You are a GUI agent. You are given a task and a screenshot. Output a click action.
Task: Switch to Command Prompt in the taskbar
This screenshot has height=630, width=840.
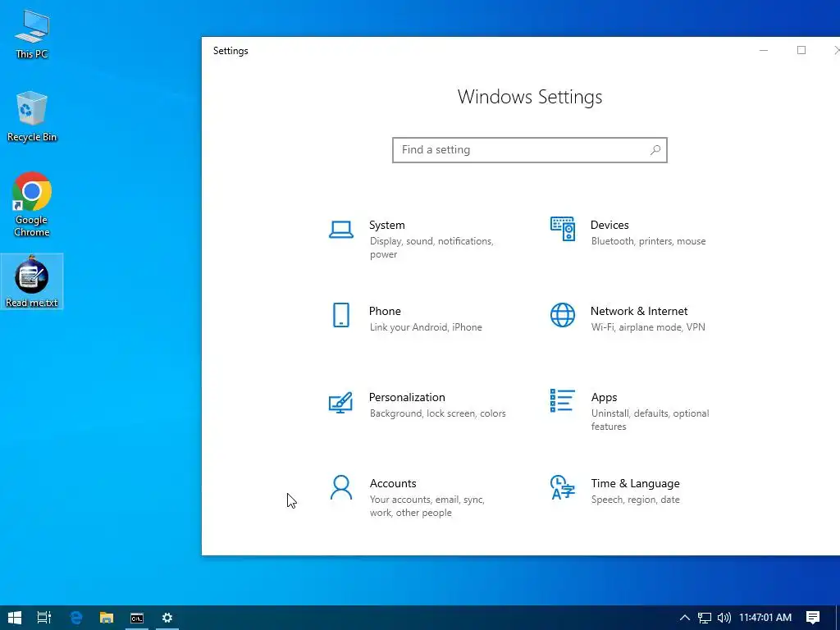(x=137, y=618)
